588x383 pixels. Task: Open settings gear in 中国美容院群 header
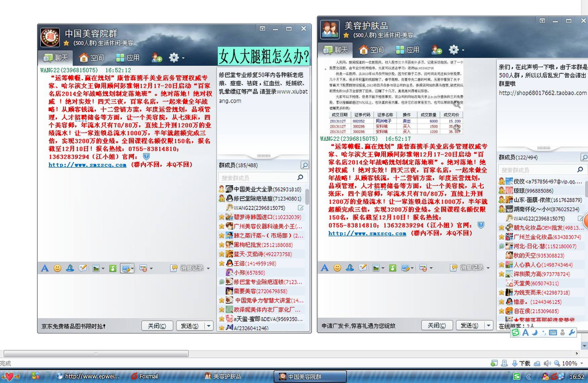pyautogui.click(x=174, y=57)
